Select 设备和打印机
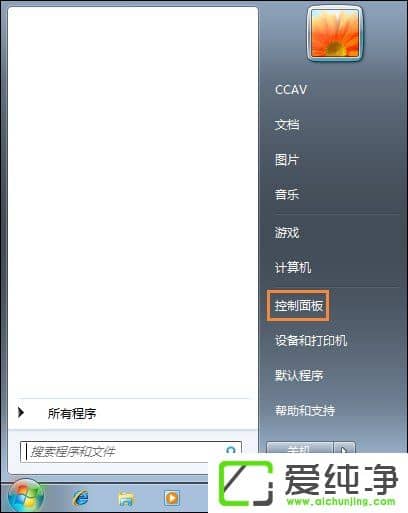Viewport: 408px width, 513px height. [x=311, y=340]
